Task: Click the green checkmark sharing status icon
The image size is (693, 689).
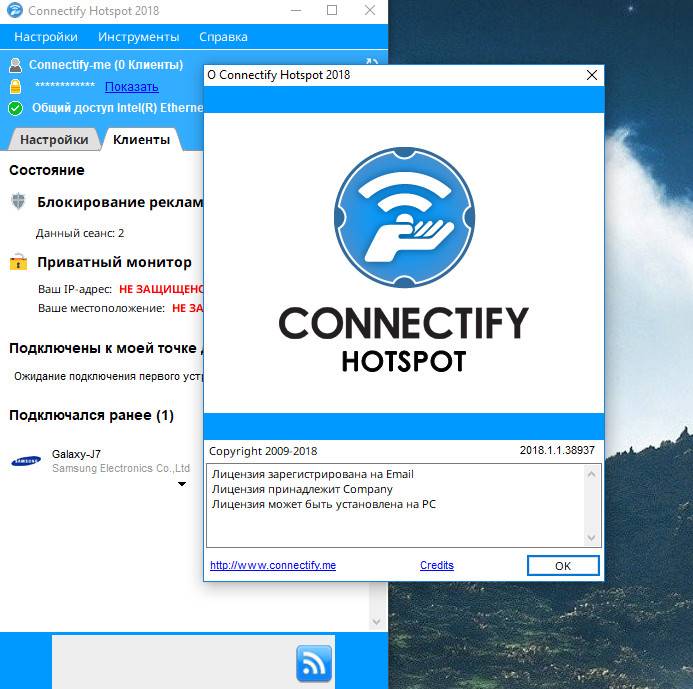Action: (15, 108)
